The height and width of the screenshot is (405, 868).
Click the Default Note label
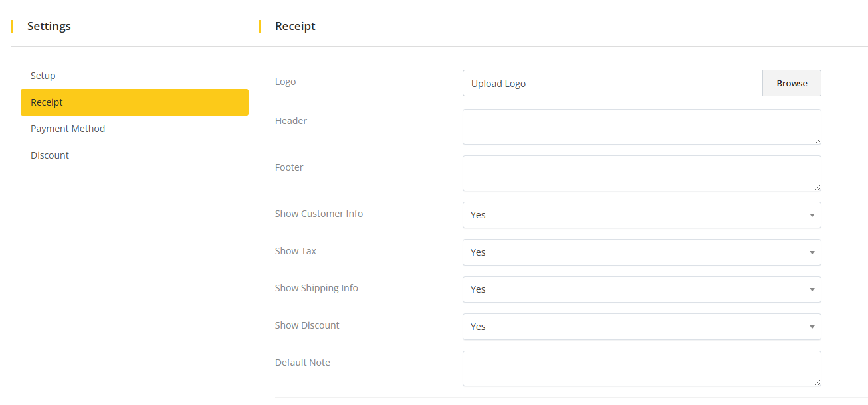(x=302, y=363)
